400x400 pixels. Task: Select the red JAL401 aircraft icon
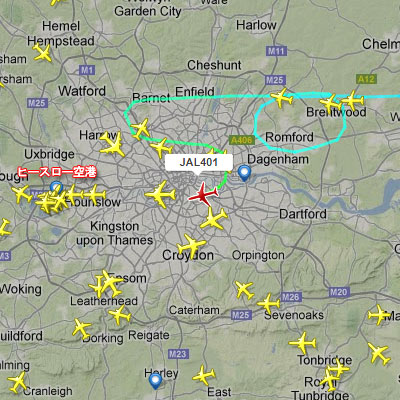click(x=203, y=194)
